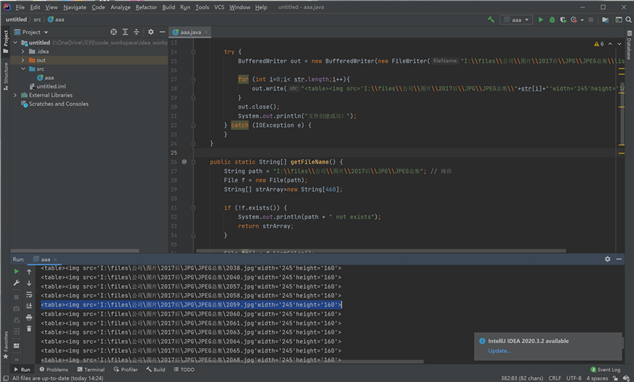Image resolution: width=634 pixels, height=382 pixels.
Task: Open the aaa run configuration dropdown
Action: point(516,19)
